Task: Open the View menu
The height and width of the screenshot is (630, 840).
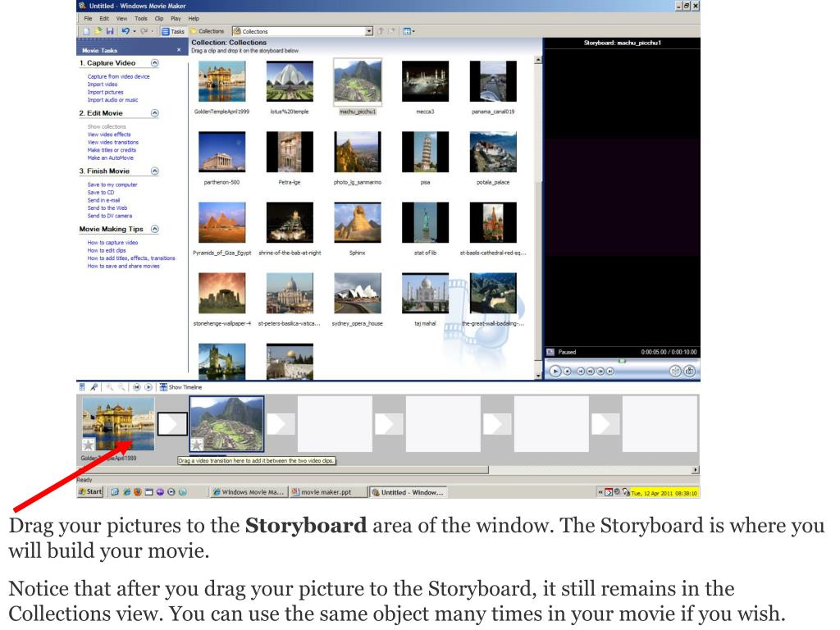Action: click(x=121, y=18)
